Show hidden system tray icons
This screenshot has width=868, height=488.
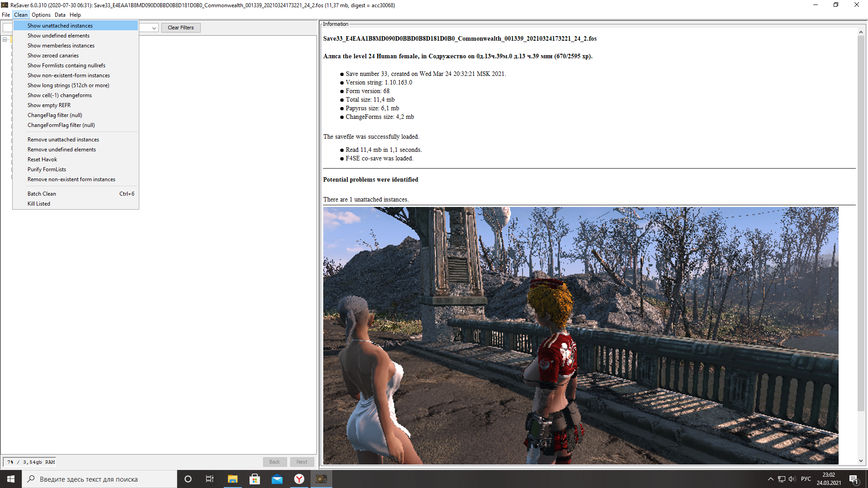click(x=770, y=479)
